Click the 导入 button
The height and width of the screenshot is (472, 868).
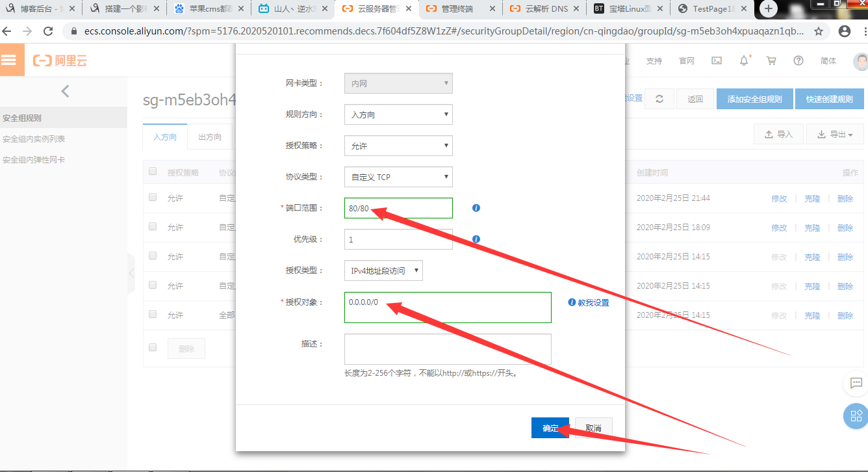pos(778,134)
